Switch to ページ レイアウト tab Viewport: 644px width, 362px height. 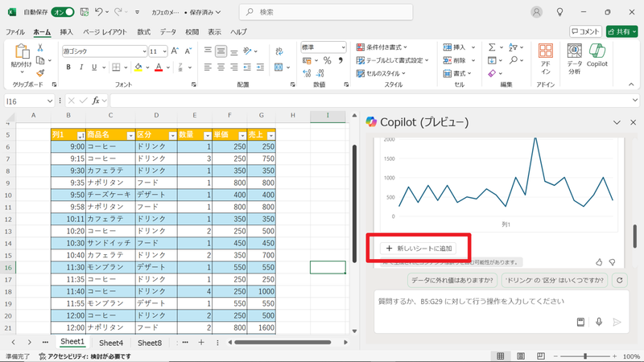tap(105, 32)
